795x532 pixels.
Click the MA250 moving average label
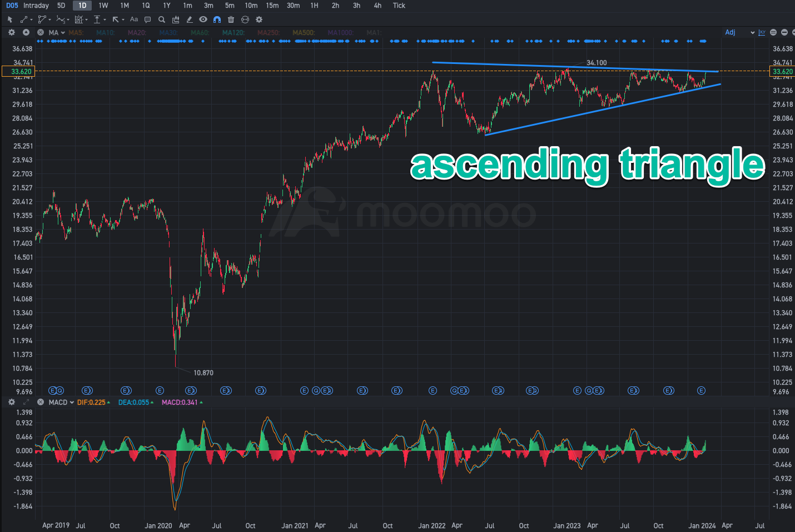269,33
